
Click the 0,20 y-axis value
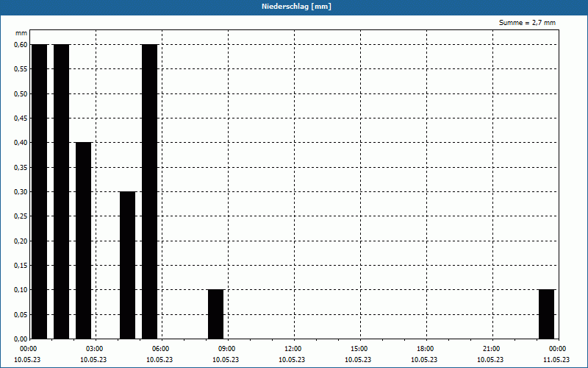click(x=21, y=241)
